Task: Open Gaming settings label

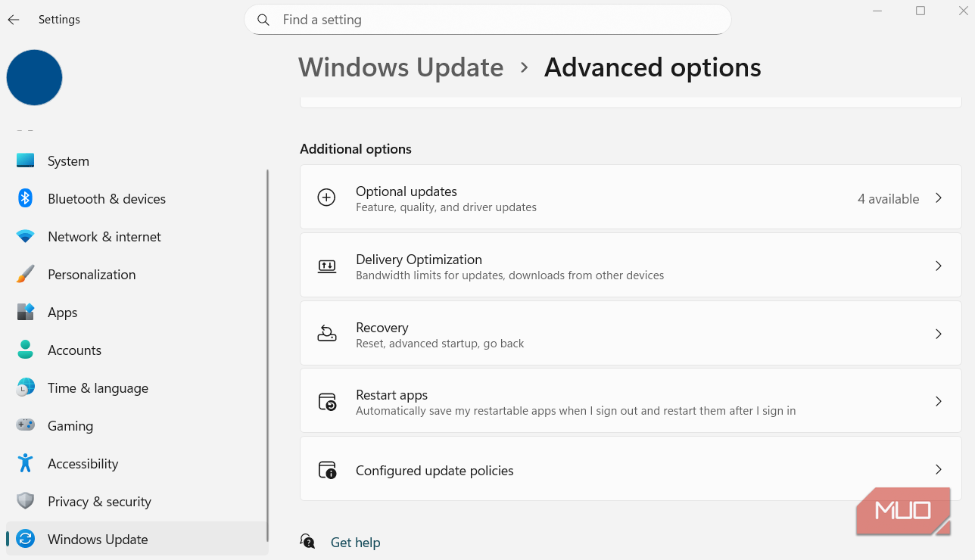Action: click(x=70, y=426)
